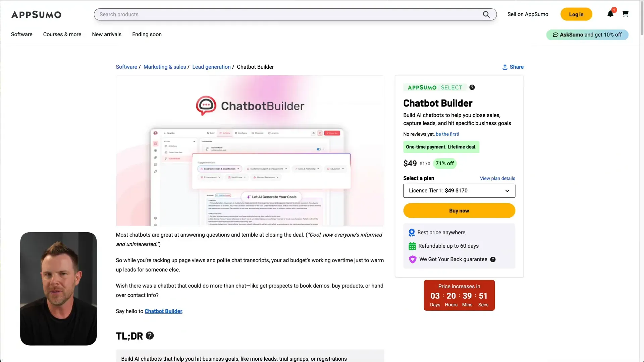Click the AppSumo logo
Screen dimensions: 644x362
pyautogui.click(x=36, y=14)
